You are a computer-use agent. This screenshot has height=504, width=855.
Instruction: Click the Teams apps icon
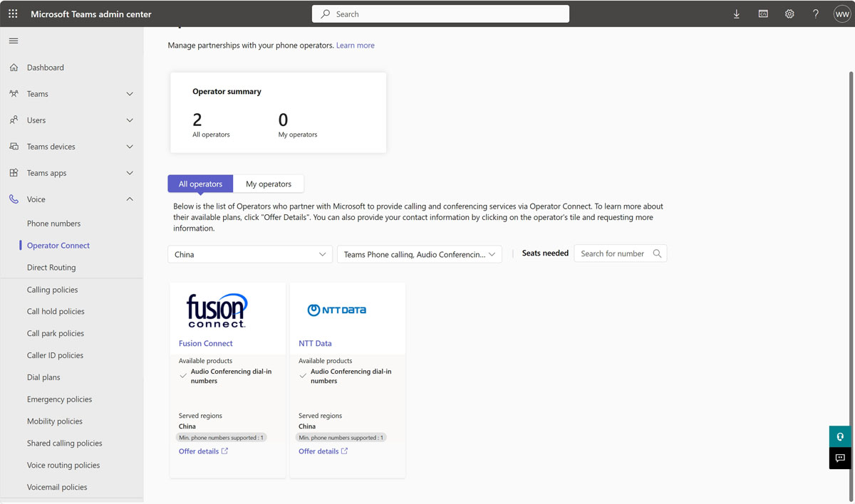click(x=14, y=173)
